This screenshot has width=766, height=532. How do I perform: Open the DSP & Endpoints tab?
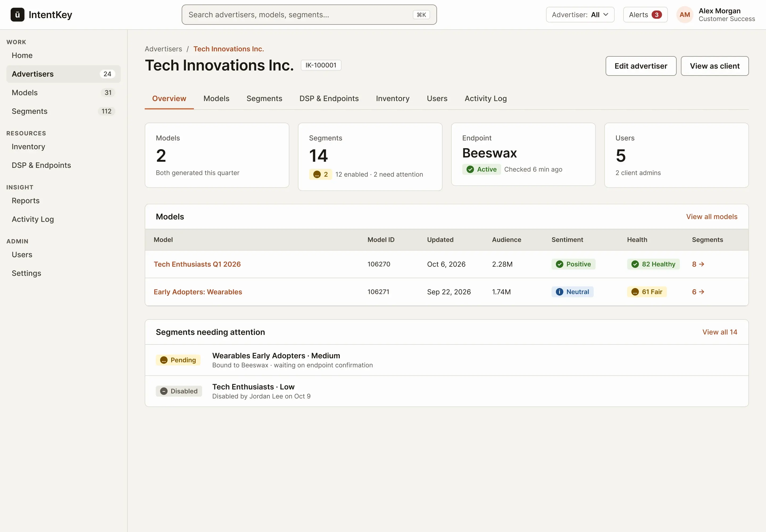329,98
